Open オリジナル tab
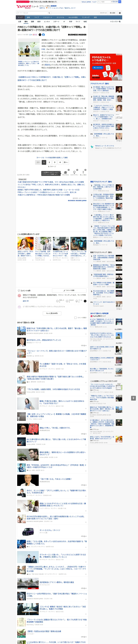138x644 pixels. (60, 17)
